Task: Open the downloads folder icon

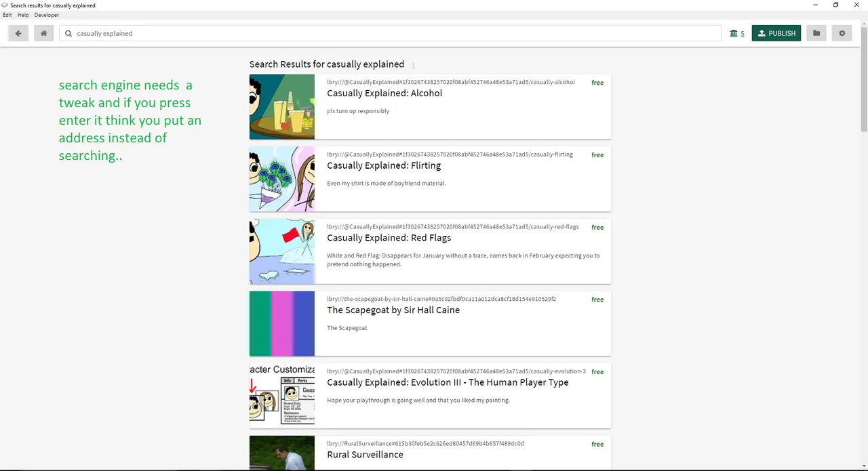Action: [x=816, y=33]
